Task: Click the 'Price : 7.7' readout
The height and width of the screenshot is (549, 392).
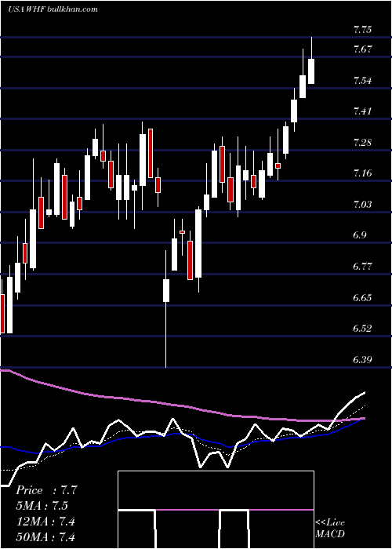Action: 46,490
